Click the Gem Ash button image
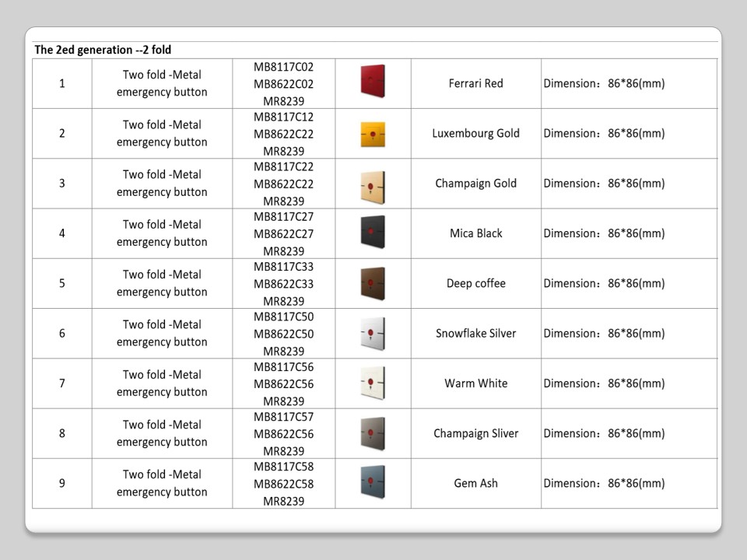The image size is (747, 560). click(x=373, y=481)
